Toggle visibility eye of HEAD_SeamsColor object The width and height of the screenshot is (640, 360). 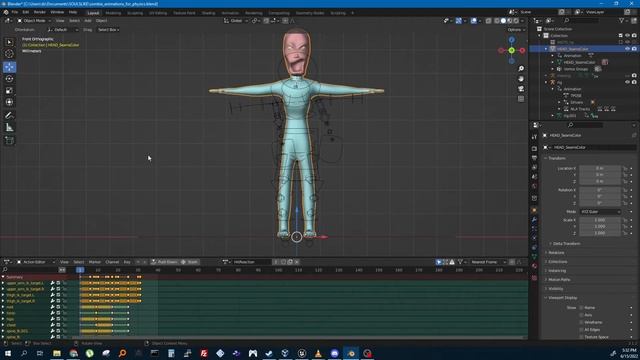pos(627,49)
